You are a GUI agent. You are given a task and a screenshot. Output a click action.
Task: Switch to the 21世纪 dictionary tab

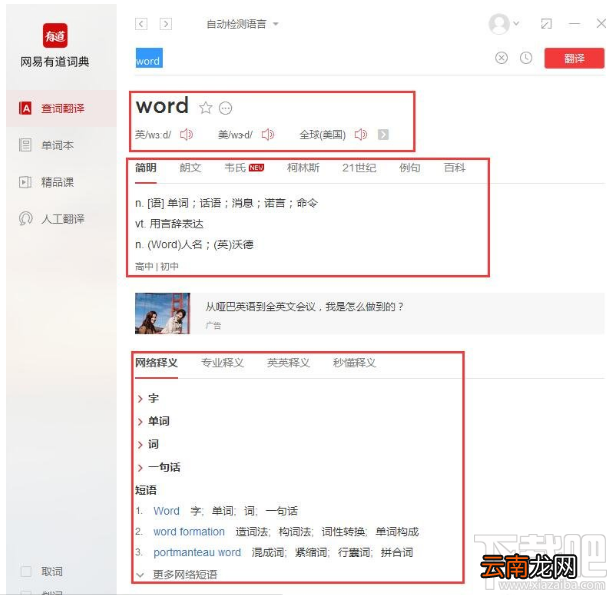tap(359, 168)
